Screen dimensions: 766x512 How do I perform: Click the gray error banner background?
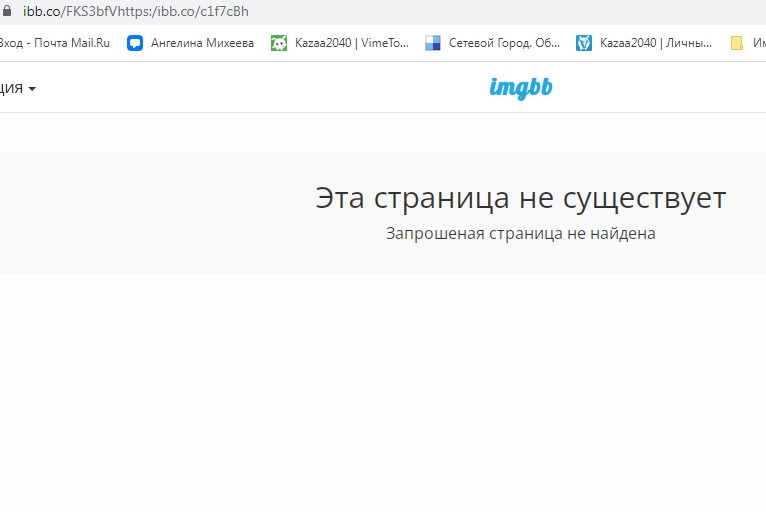tap(150, 212)
